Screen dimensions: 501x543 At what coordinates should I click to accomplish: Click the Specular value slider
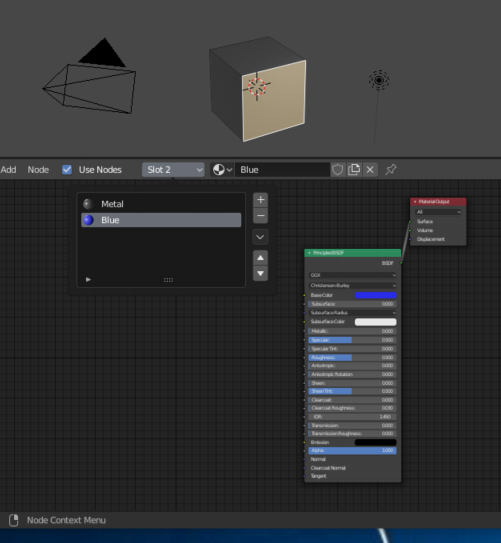pos(352,340)
